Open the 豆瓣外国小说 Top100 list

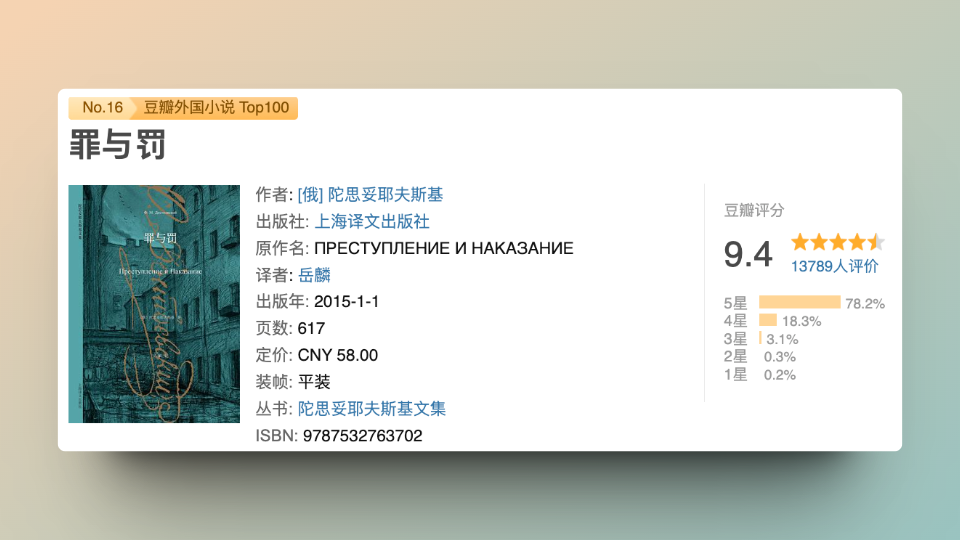pos(216,108)
